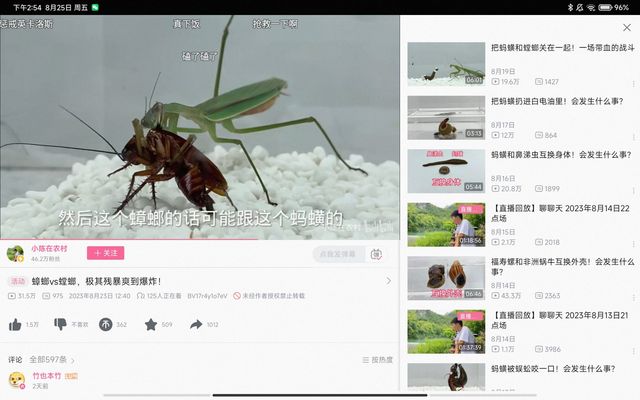The height and width of the screenshot is (400, 640).
Task: Open title 把蚂蟥扔进白电油里！会发生什么事？
Action: click(557, 101)
